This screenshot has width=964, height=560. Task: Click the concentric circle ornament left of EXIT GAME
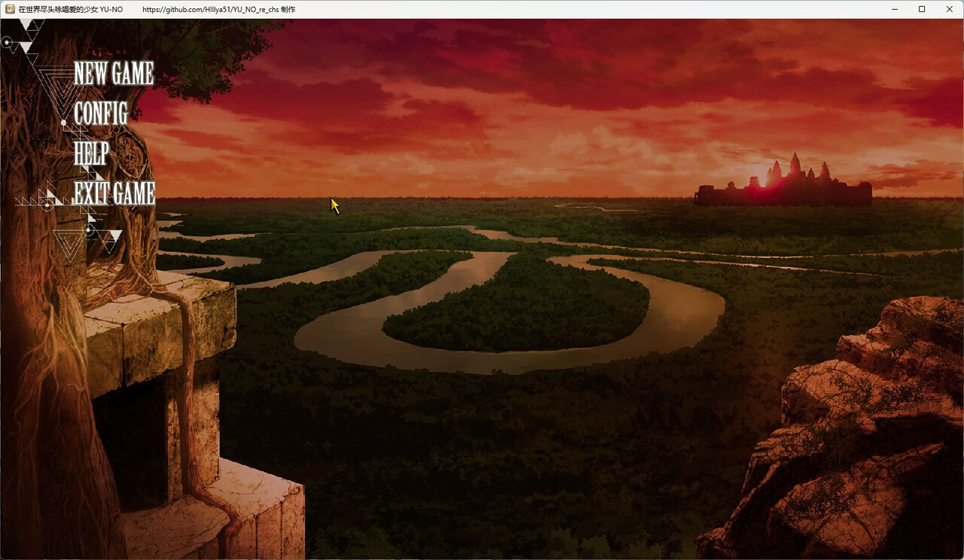click(x=47, y=204)
